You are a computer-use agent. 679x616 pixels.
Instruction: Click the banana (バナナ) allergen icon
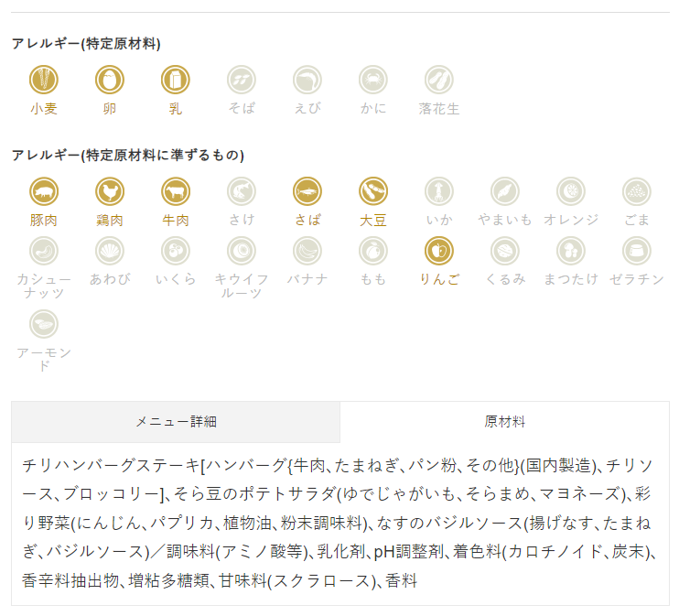(307, 251)
